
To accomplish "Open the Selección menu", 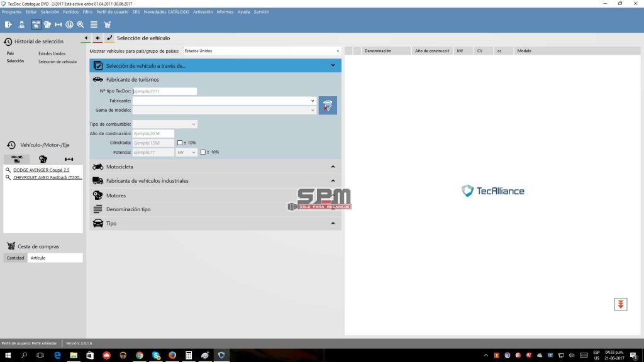I will (x=50, y=12).
